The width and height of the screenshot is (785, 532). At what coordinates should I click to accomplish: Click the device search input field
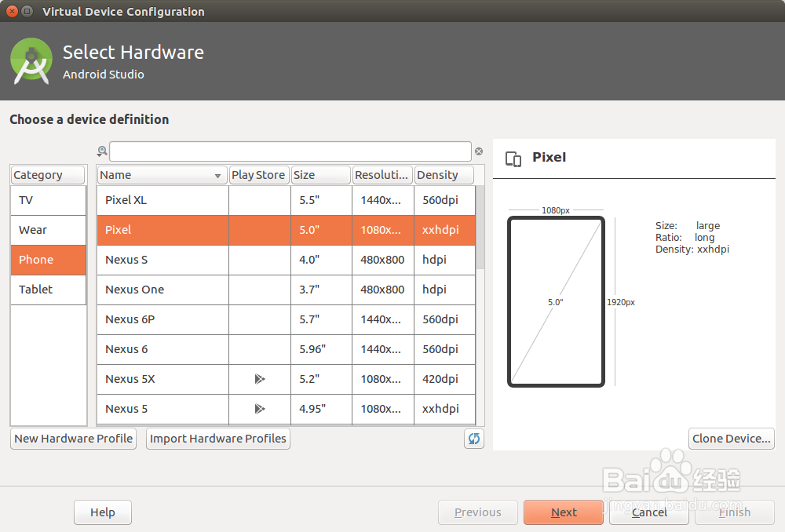coord(290,151)
